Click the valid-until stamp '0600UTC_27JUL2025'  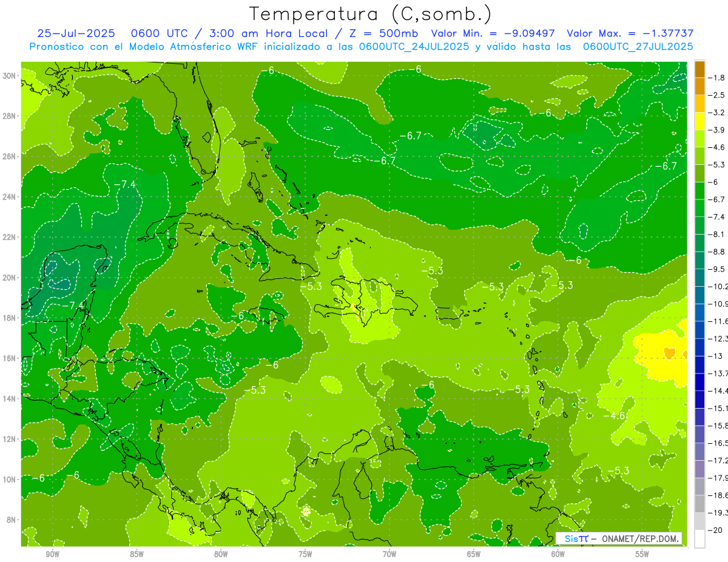click(638, 46)
